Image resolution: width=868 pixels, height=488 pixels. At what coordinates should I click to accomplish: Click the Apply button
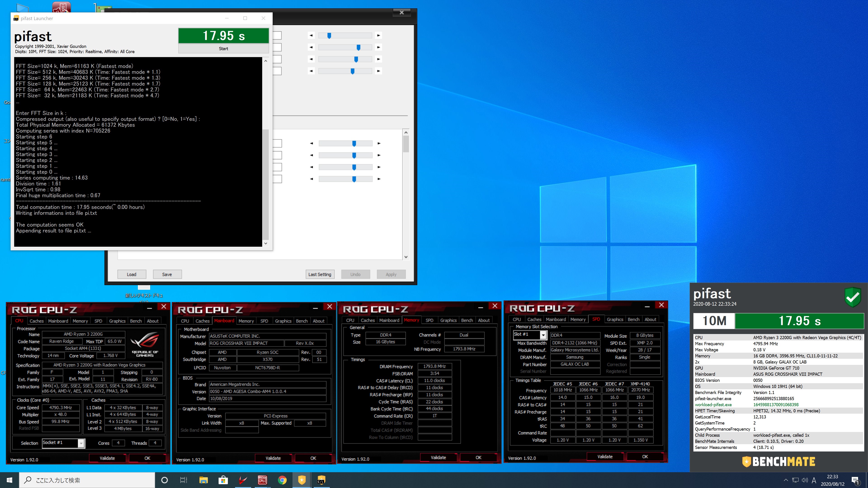pyautogui.click(x=391, y=274)
